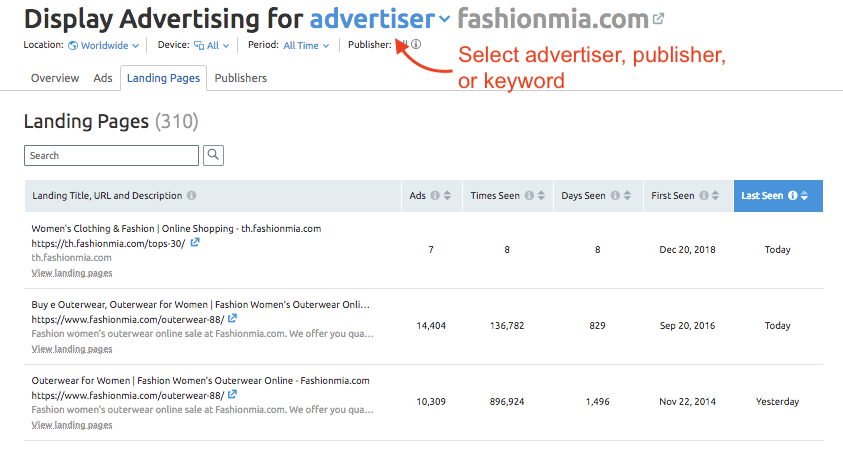Click the Times Seen column header label
Viewport: 843px width, 452px height.
(x=495, y=196)
